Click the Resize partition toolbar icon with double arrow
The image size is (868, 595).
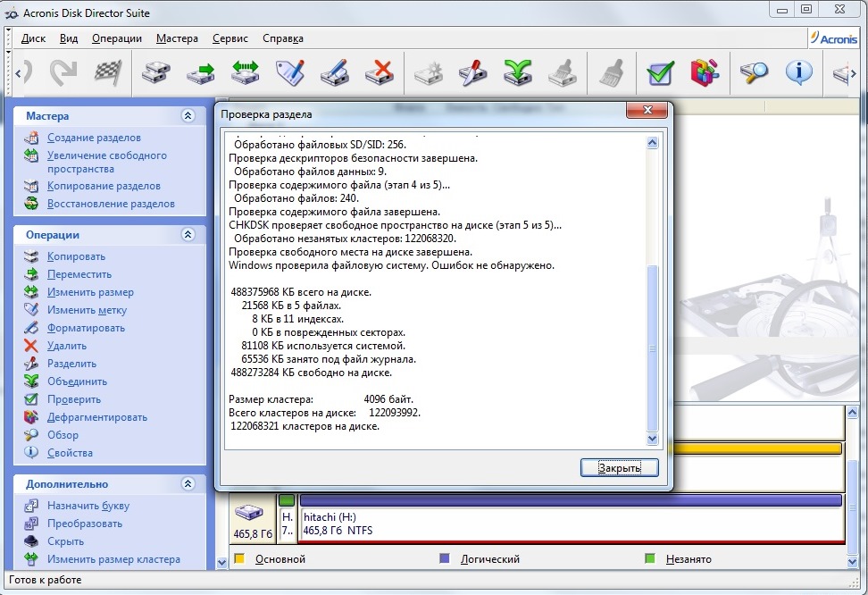coord(246,72)
